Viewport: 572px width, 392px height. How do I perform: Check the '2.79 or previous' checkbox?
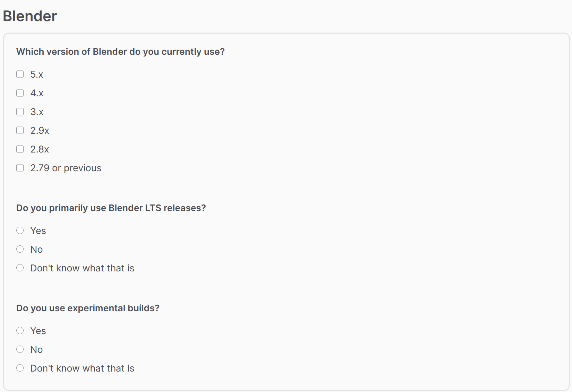pos(20,168)
